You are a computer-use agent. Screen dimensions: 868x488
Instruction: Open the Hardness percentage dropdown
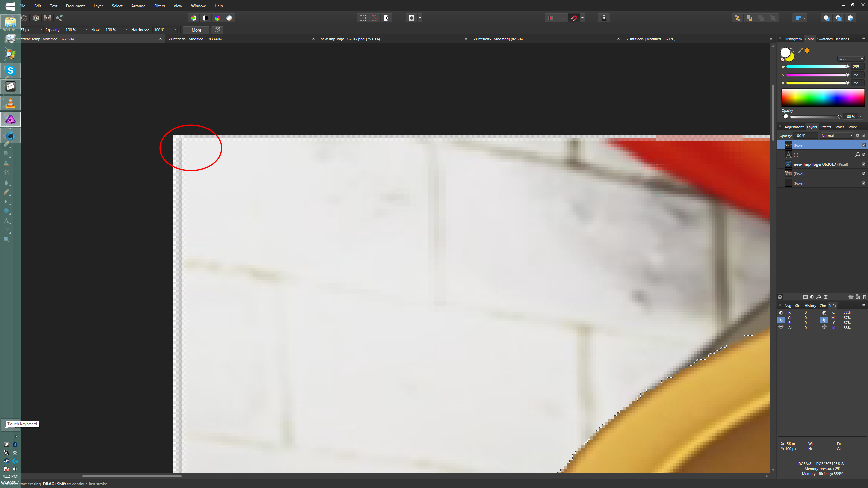(175, 30)
